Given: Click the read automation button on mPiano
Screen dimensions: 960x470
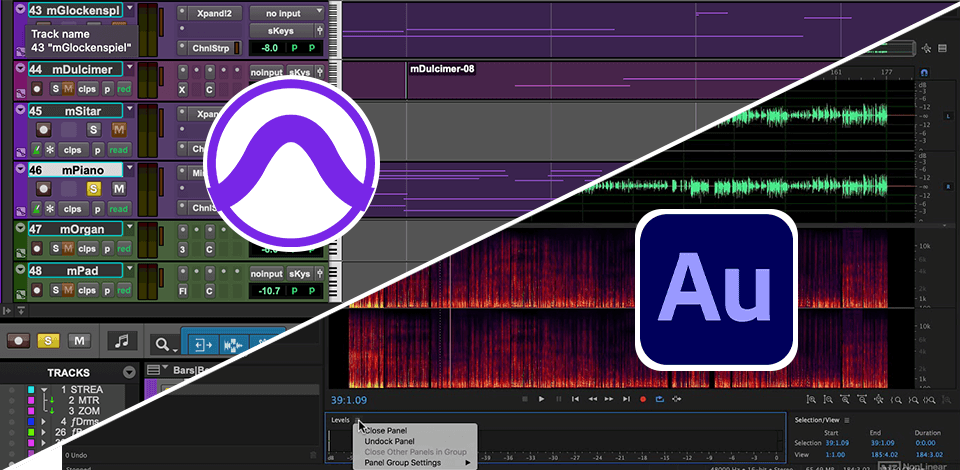Looking at the screenshot, I should tap(118, 209).
